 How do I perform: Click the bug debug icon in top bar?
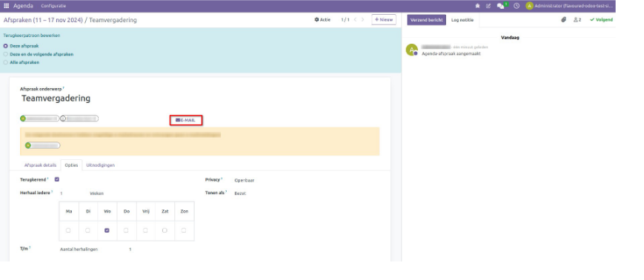pos(477,6)
